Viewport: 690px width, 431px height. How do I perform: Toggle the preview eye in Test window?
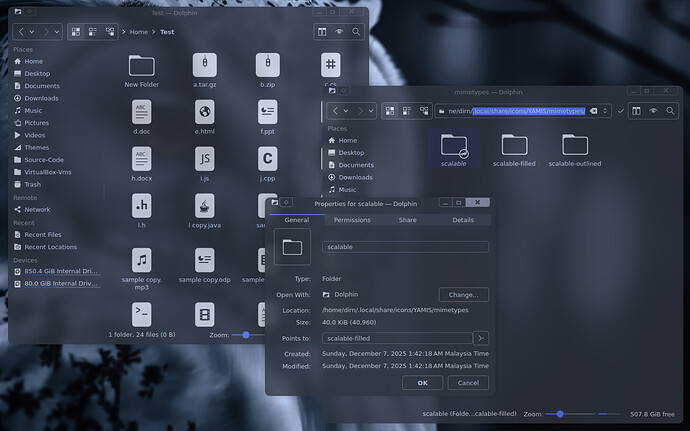[x=340, y=32]
